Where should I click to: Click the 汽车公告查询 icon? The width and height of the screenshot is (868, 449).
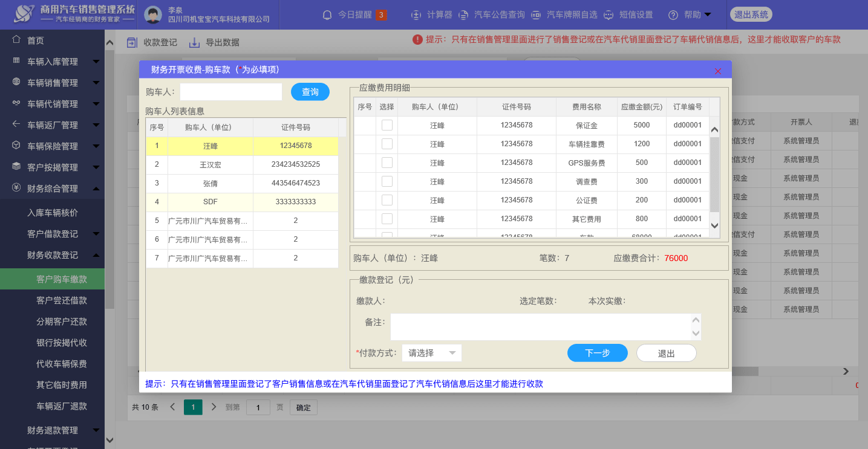click(x=463, y=15)
